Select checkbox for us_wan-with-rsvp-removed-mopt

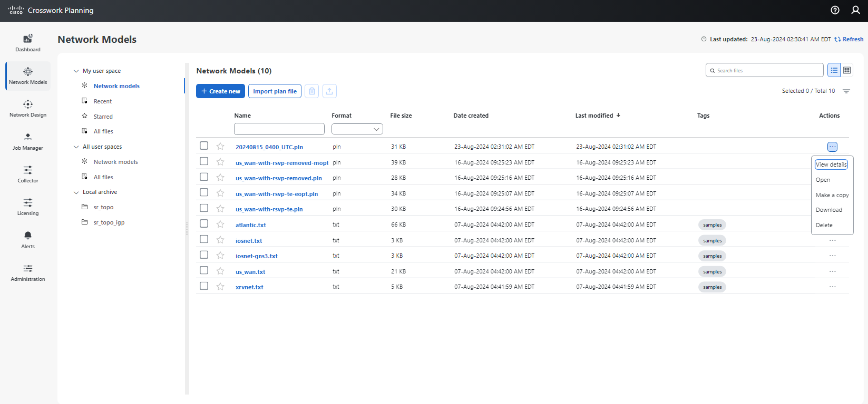coord(204,161)
